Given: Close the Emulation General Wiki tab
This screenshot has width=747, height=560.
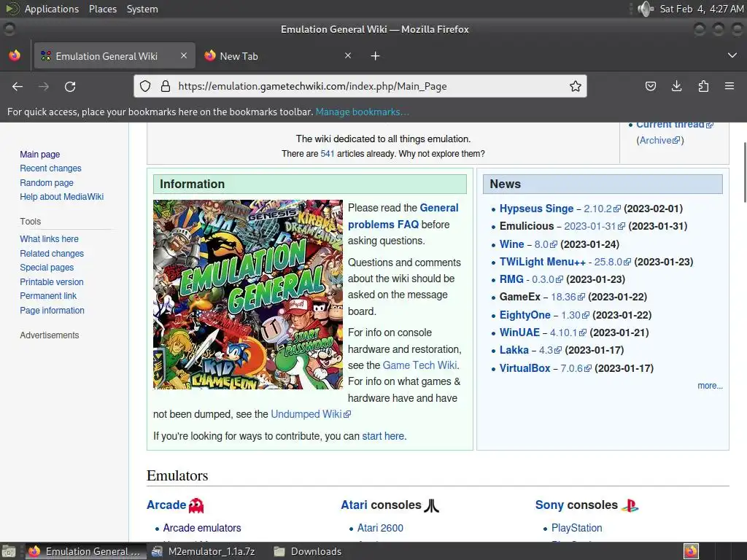Looking at the screenshot, I should point(183,55).
